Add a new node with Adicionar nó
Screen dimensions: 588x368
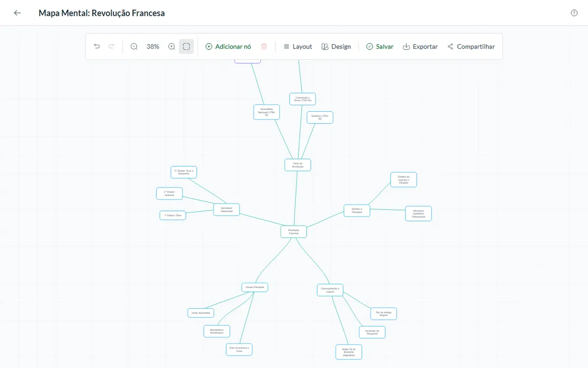[228, 47]
